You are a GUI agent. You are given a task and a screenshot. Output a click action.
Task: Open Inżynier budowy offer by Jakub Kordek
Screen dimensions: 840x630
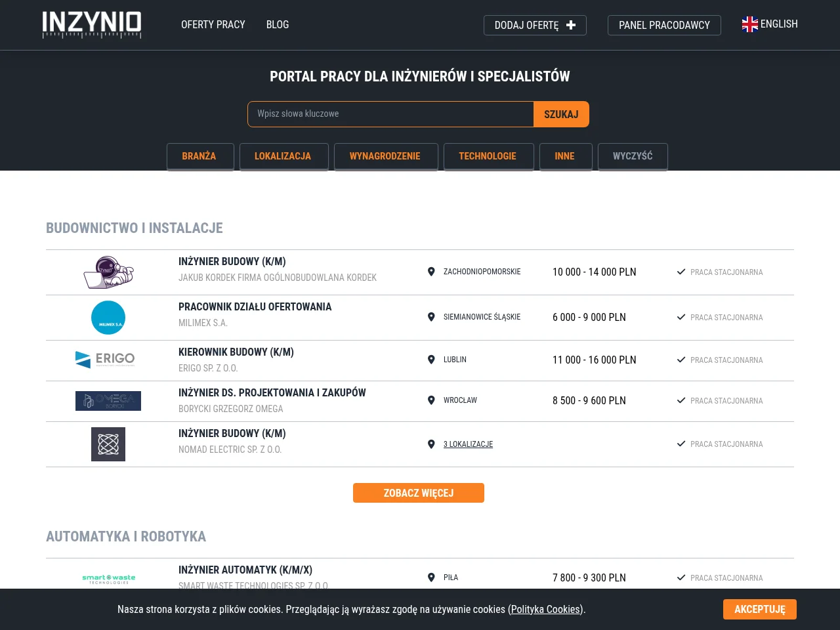(232, 261)
